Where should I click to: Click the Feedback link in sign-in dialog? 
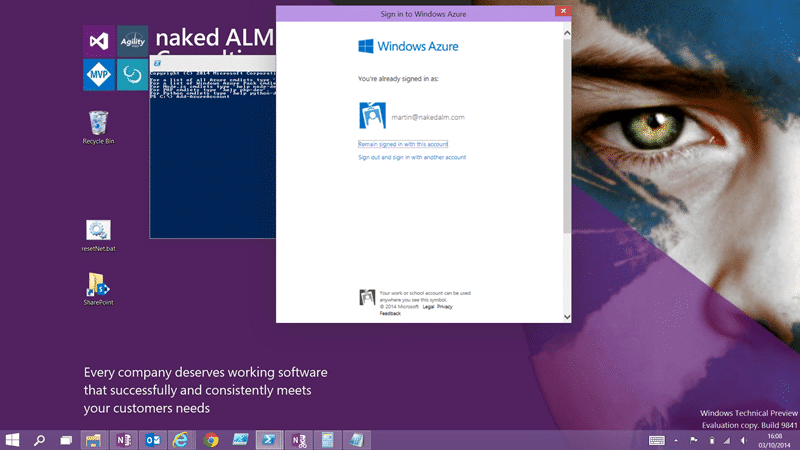pos(390,313)
